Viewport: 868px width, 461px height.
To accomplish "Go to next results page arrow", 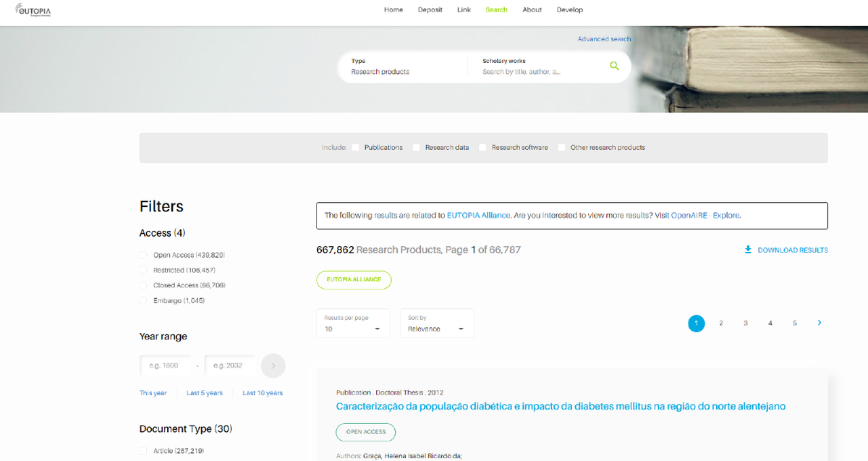I will (819, 323).
